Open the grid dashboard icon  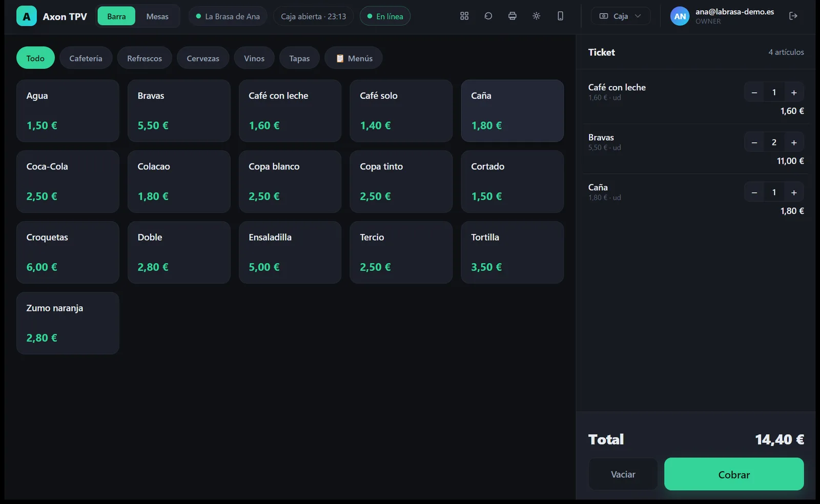[464, 16]
